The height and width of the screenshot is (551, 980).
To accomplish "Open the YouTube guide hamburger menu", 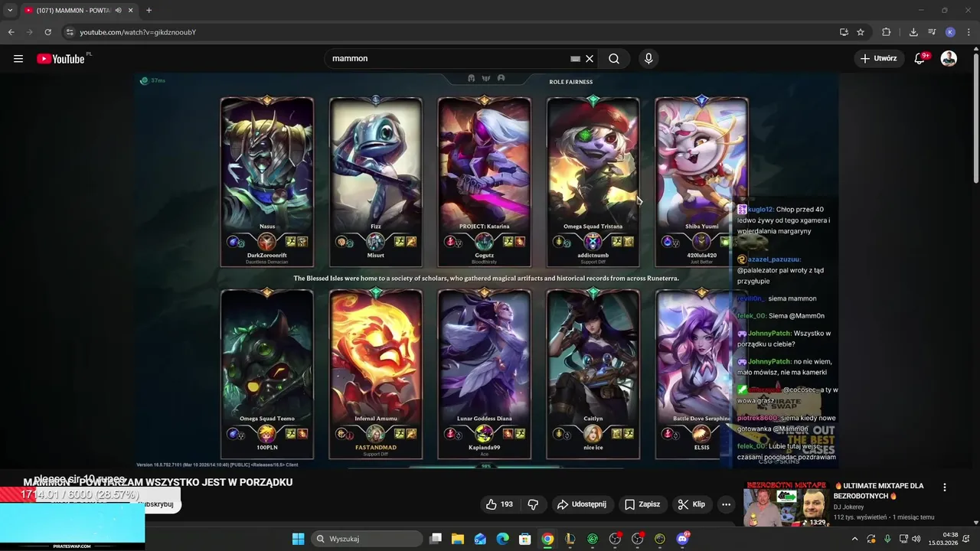I will point(18,59).
